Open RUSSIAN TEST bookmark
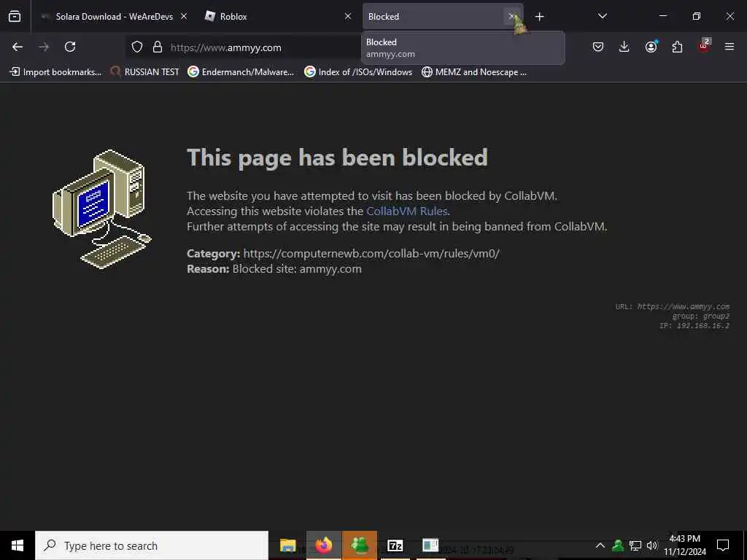Viewport: 747px width, 560px height. pyautogui.click(x=145, y=72)
